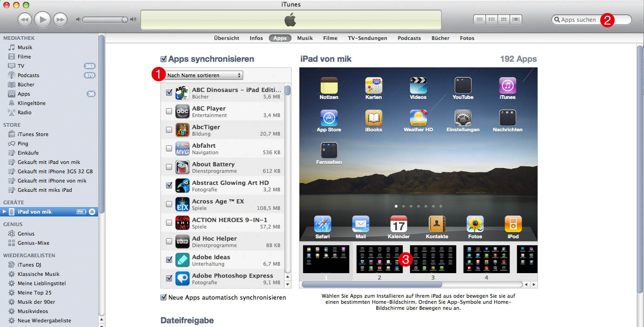Switch to grid view icon
644x327 pixels.
pos(504,20)
